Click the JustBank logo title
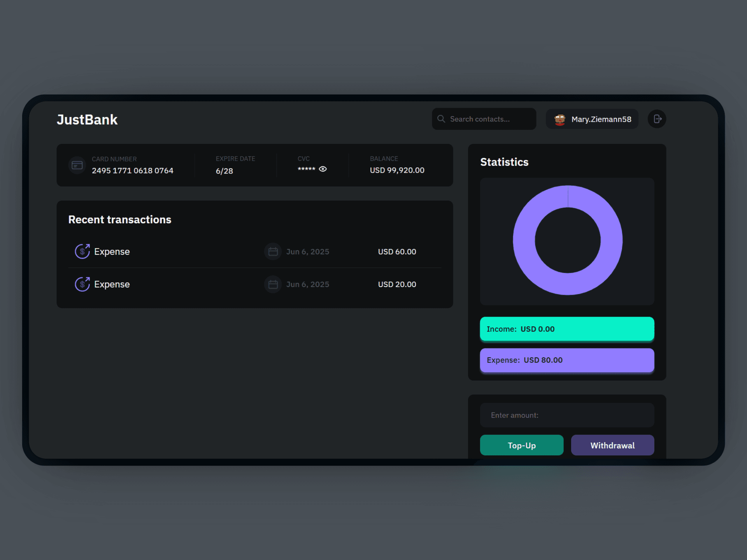Image resolution: width=747 pixels, height=560 pixels. pos(87,119)
